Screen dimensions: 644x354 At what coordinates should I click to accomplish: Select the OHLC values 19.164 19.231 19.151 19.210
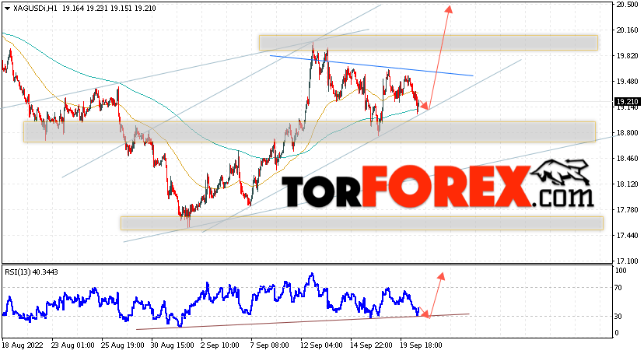tap(109, 9)
